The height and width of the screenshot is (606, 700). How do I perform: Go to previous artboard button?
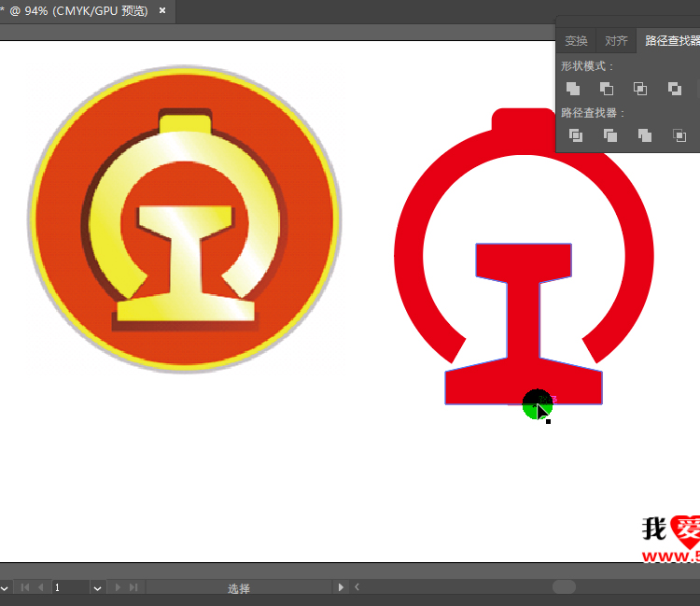(x=41, y=587)
